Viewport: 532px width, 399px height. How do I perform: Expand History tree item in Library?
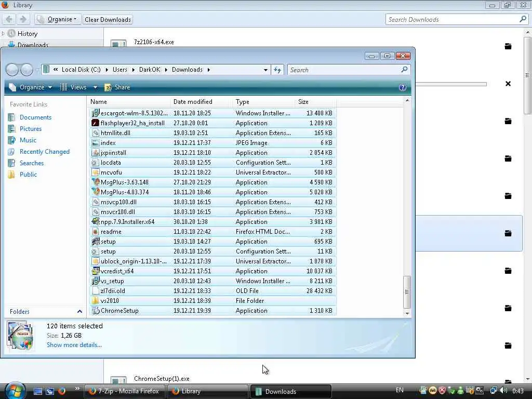[4, 34]
